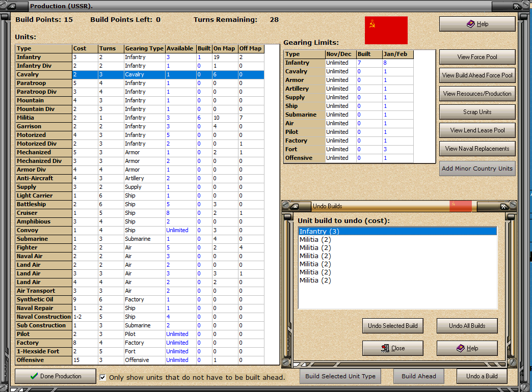This screenshot has height=392, width=532.
Task: Select Militia unit row
Action: pyautogui.click(x=140, y=118)
